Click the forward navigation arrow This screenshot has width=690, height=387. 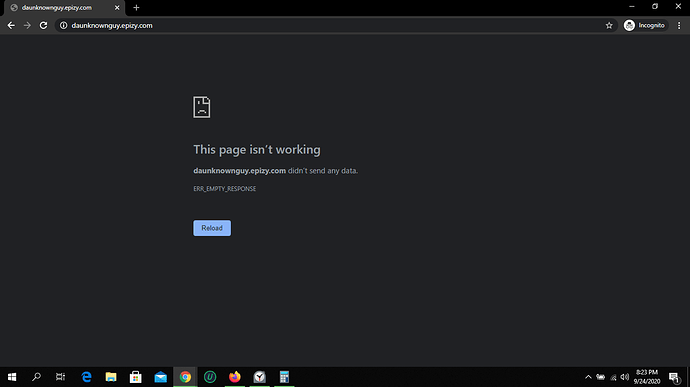click(27, 26)
